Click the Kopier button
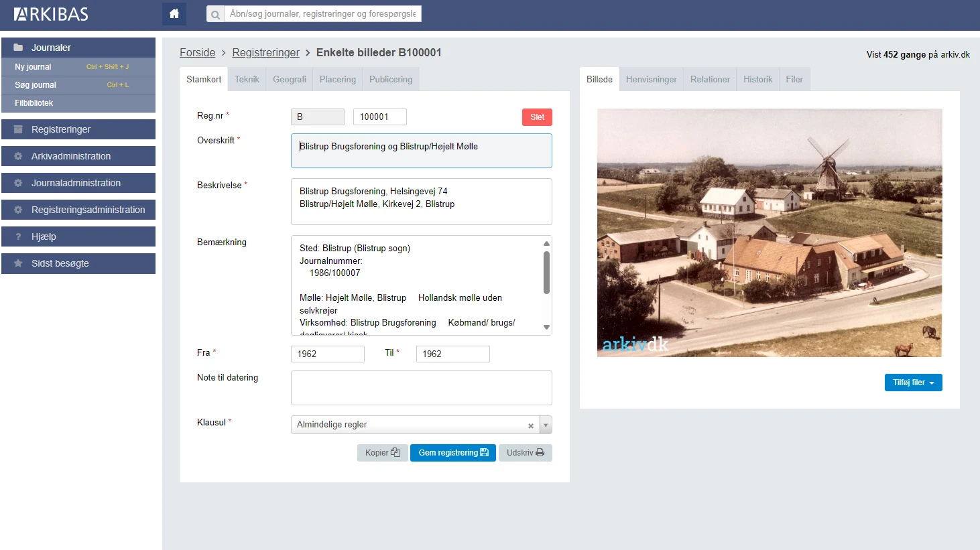Image resolution: width=980 pixels, height=550 pixels. coord(382,453)
